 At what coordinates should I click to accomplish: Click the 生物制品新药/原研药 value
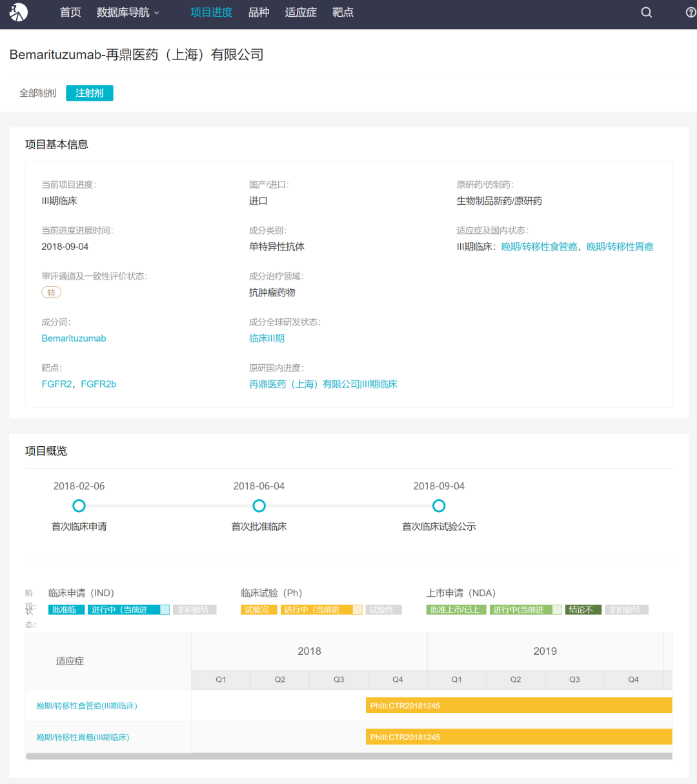[500, 201]
